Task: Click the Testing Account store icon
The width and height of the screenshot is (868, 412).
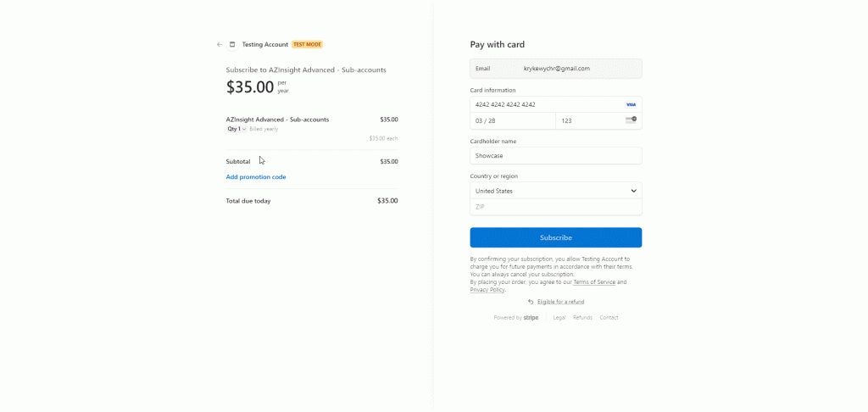Action: 232,44
